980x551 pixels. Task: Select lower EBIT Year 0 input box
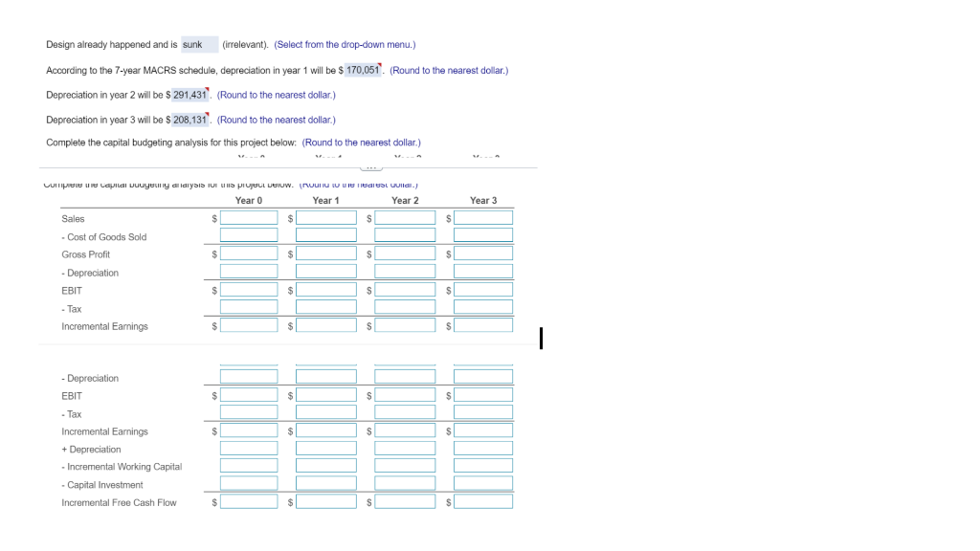pyautogui.click(x=249, y=395)
